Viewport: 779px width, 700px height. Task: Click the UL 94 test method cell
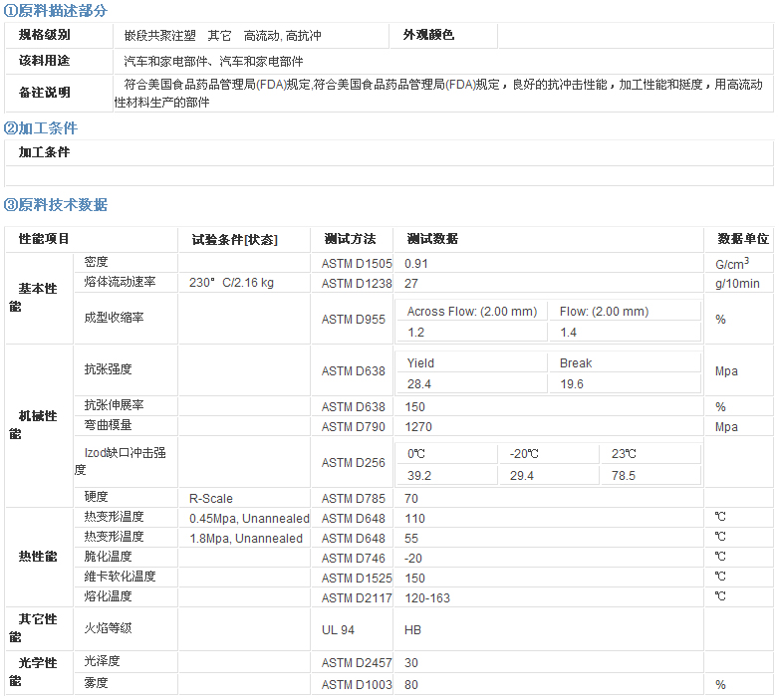point(352,629)
